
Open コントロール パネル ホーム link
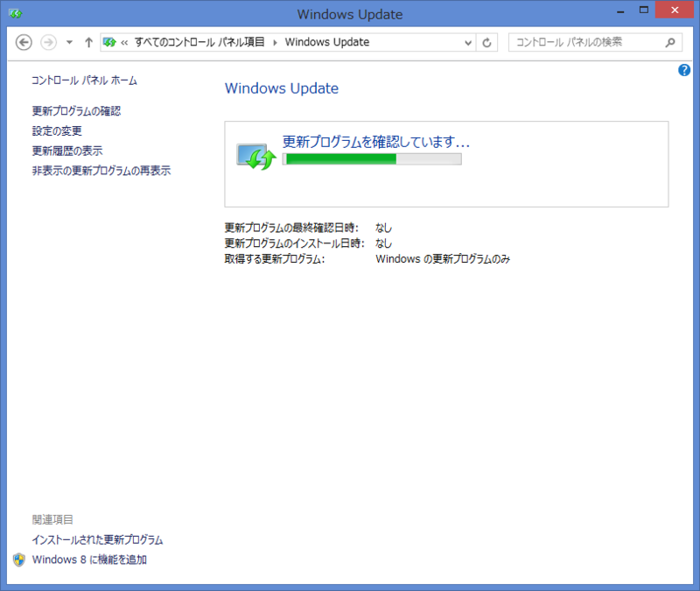(x=84, y=81)
